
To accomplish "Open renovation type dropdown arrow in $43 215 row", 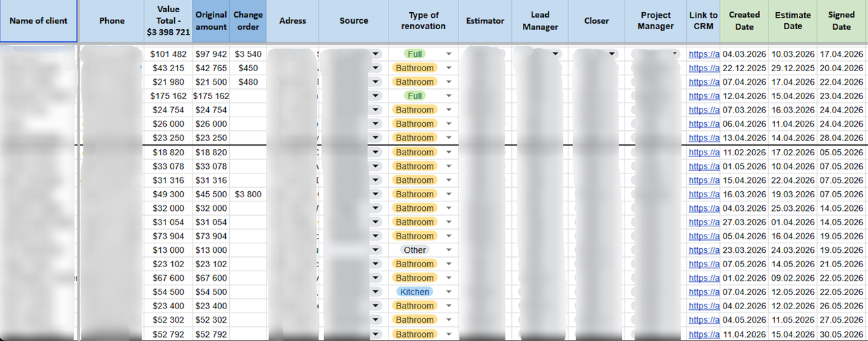I will tap(449, 68).
